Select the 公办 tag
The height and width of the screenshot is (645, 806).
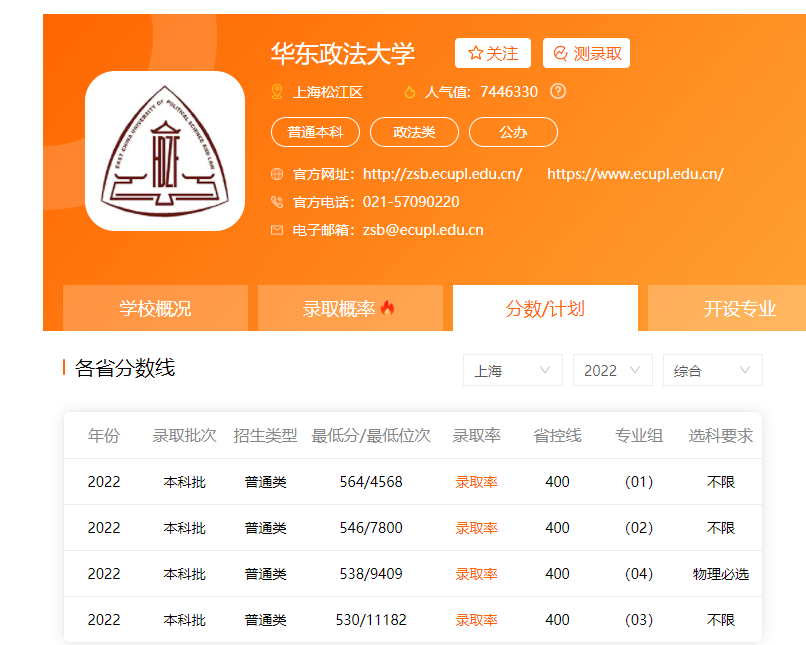[x=513, y=132]
